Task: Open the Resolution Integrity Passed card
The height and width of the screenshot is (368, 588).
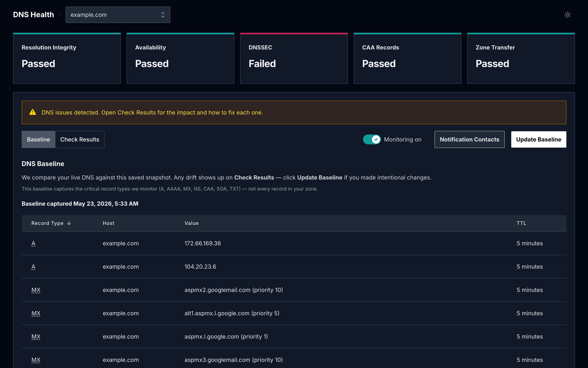Action: 67,58
